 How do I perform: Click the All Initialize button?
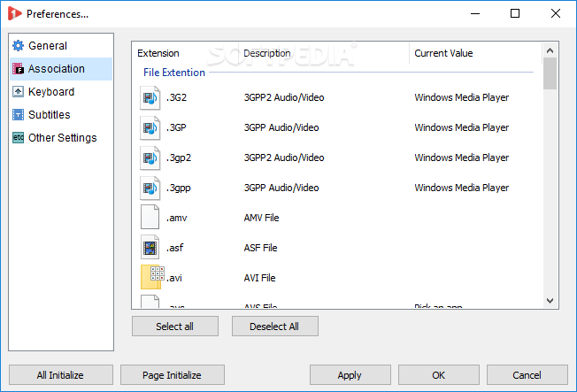(61, 374)
